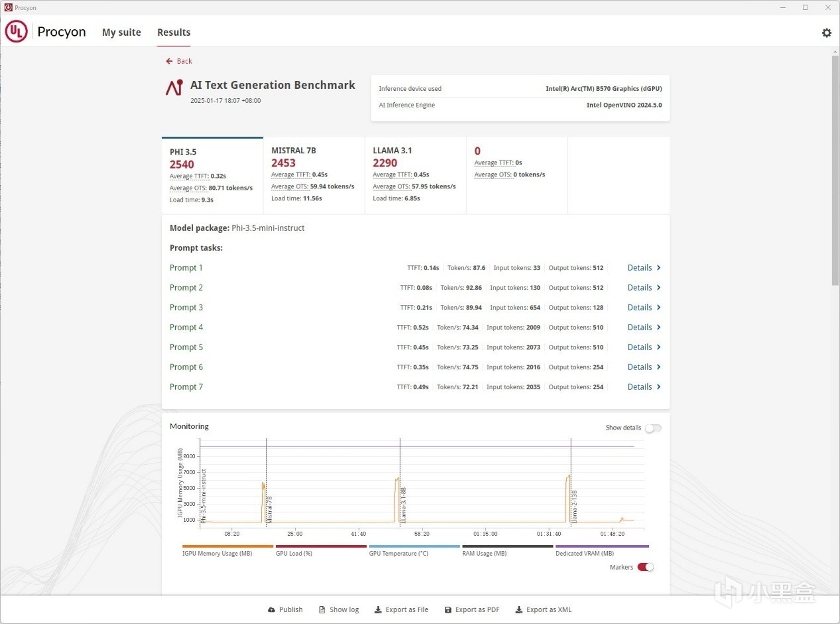The image size is (840, 624).
Task: Click Intel Arc B570 Graphics device text
Action: click(604, 89)
